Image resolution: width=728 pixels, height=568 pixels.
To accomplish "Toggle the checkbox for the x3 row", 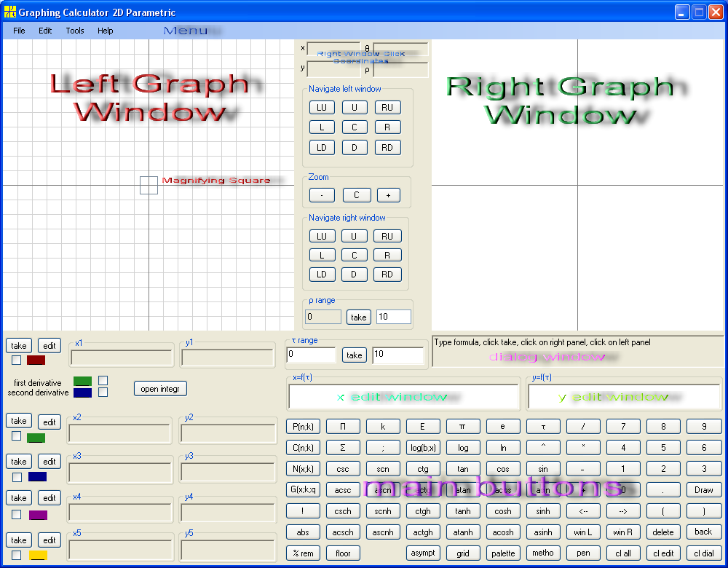I will click(17, 477).
